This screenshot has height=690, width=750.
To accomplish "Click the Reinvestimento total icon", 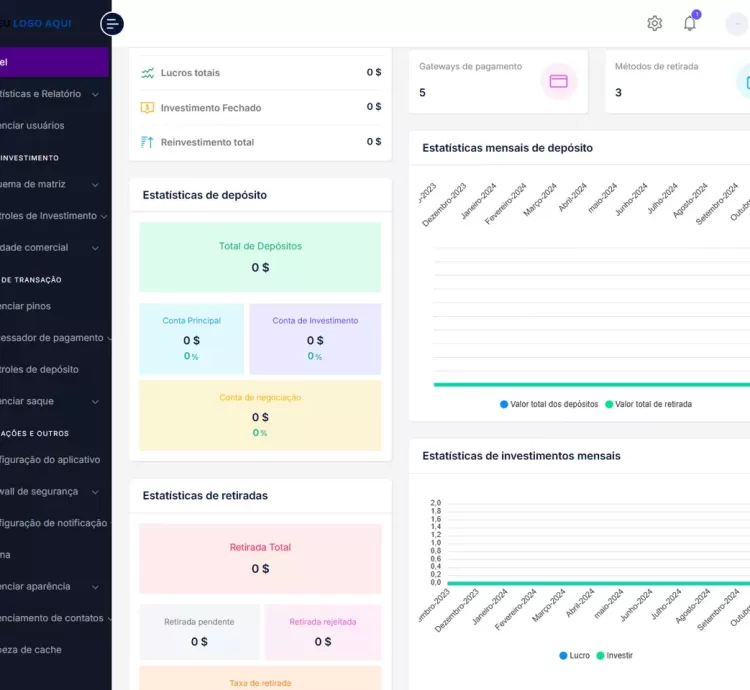I will (x=148, y=142).
